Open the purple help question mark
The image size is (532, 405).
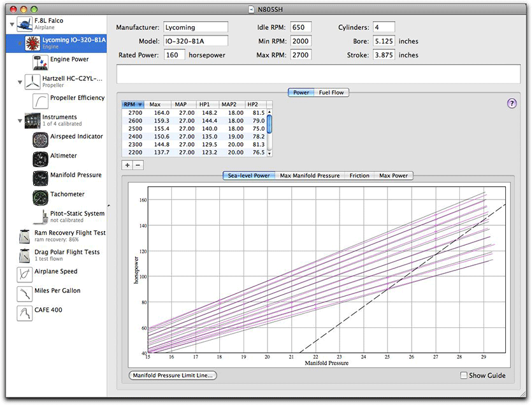pos(512,103)
